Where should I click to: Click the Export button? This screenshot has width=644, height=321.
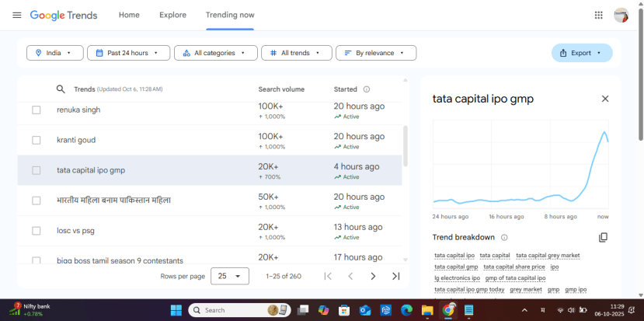581,53
